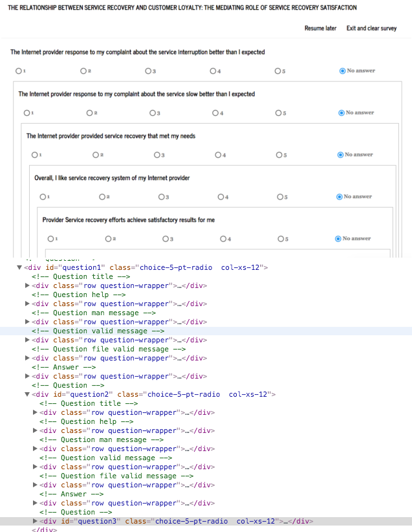Choose rating 5 for service interruption complaint question
412x532 pixels.
click(x=277, y=71)
